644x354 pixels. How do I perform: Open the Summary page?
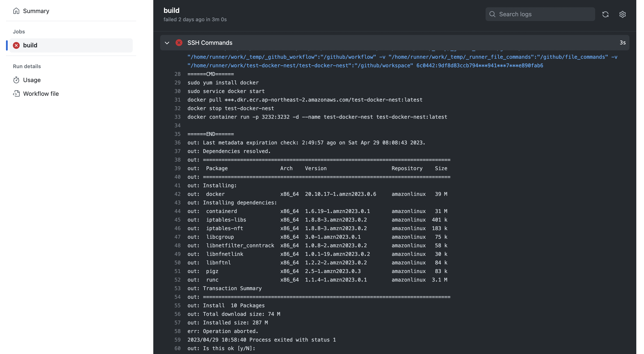(x=36, y=11)
